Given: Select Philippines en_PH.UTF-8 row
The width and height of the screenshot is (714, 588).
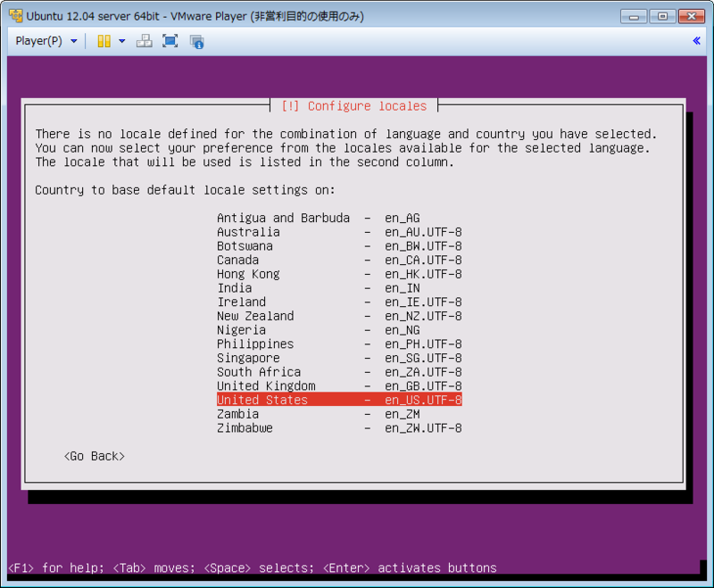Looking at the screenshot, I should [339, 344].
